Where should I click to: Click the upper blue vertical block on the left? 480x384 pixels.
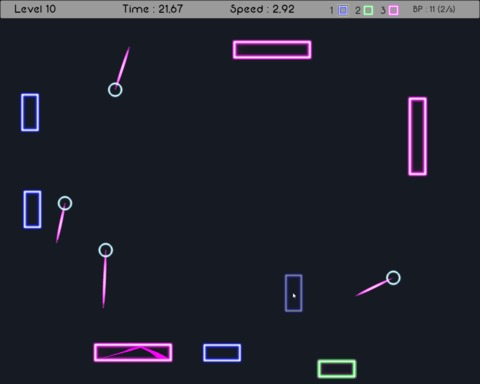pyautogui.click(x=30, y=112)
